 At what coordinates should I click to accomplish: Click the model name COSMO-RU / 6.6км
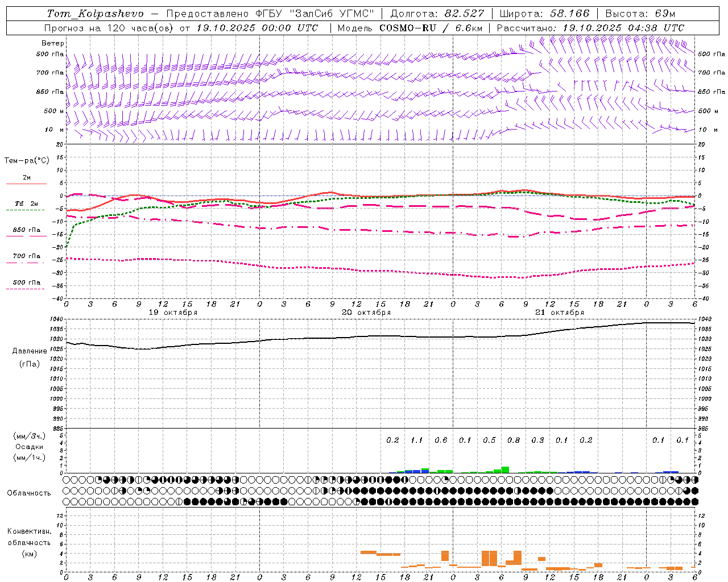click(431, 27)
